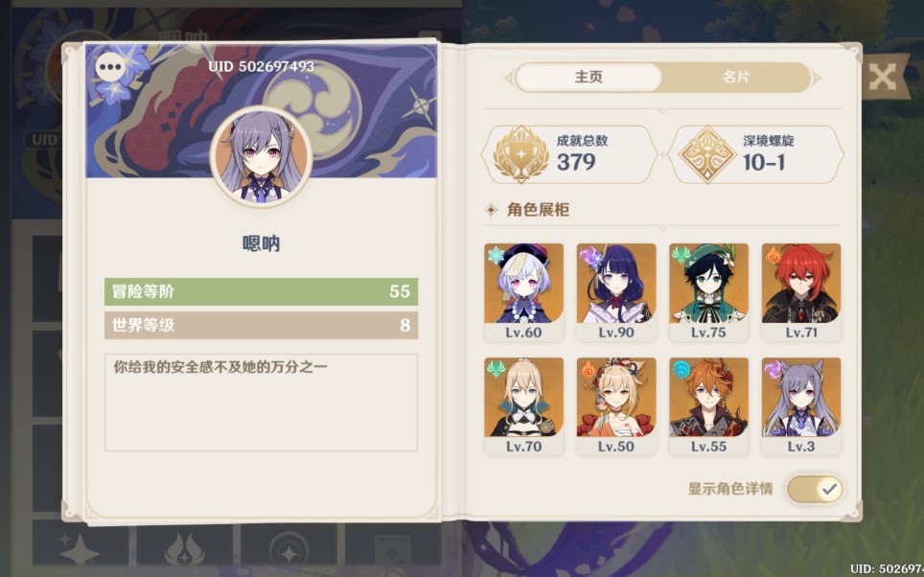This screenshot has height=577, width=924.
Task: Select the Venti Lv.75 character card
Action: (x=709, y=292)
